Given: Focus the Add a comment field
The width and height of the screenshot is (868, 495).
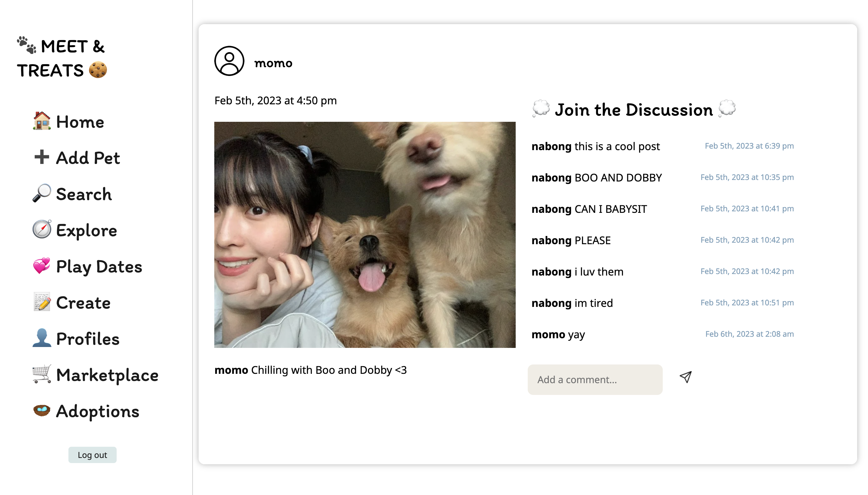Looking at the screenshot, I should tap(595, 380).
